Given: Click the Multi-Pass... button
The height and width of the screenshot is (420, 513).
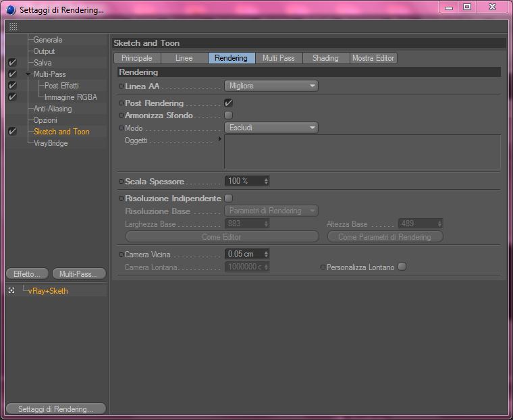Looking at the screenshot, I should pos(79,273).
